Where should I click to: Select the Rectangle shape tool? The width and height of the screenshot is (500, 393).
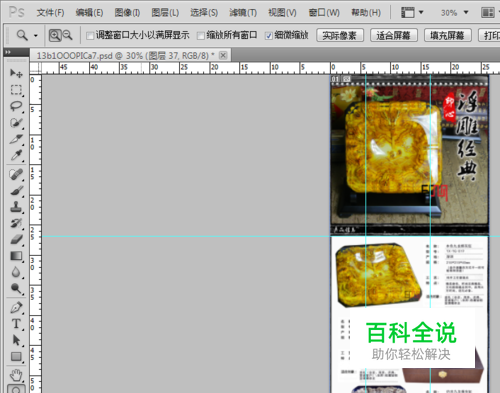(16, 357)
